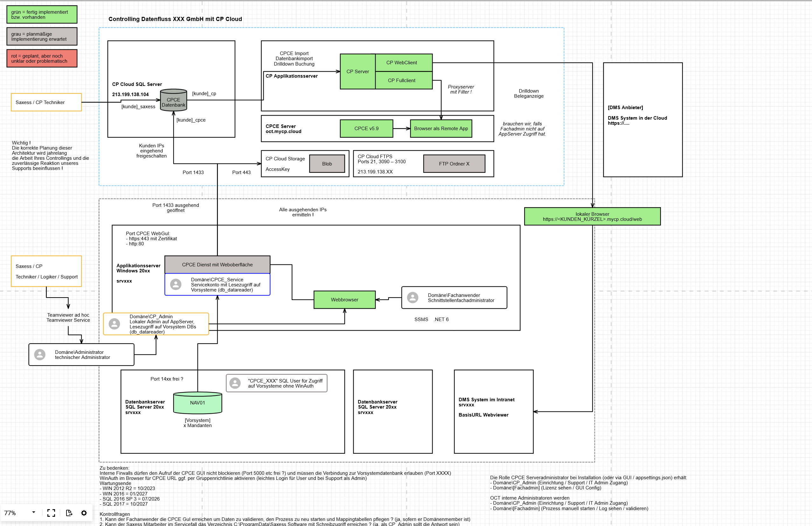Screen dimensions: 812x526
Task: Open the zoom level dropdown
Action: (x=33, y=513)
